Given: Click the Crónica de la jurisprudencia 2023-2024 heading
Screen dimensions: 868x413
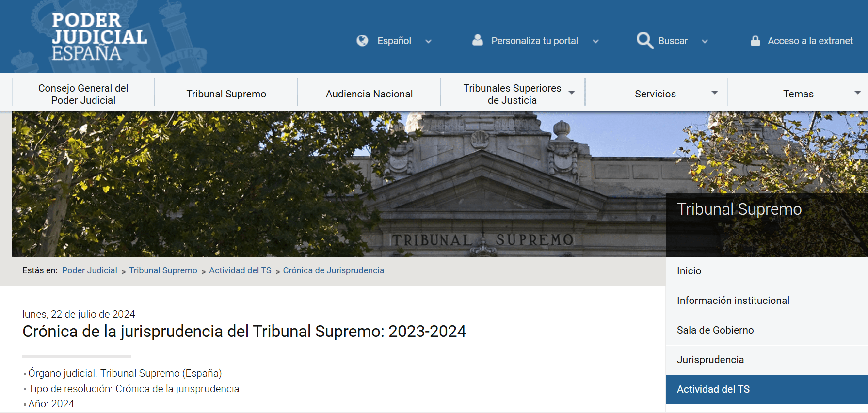Looking at the screenshot, I should coord(244,332).
